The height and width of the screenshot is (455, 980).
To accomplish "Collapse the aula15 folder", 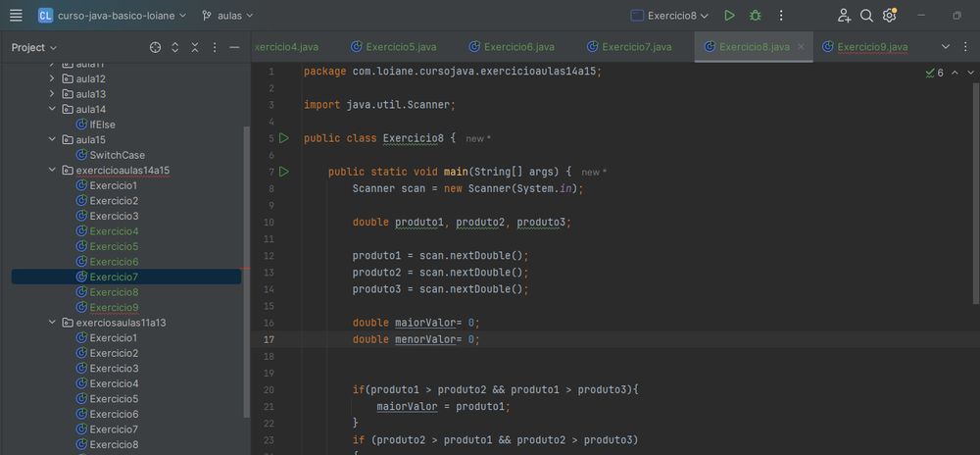I will (53, 139).
